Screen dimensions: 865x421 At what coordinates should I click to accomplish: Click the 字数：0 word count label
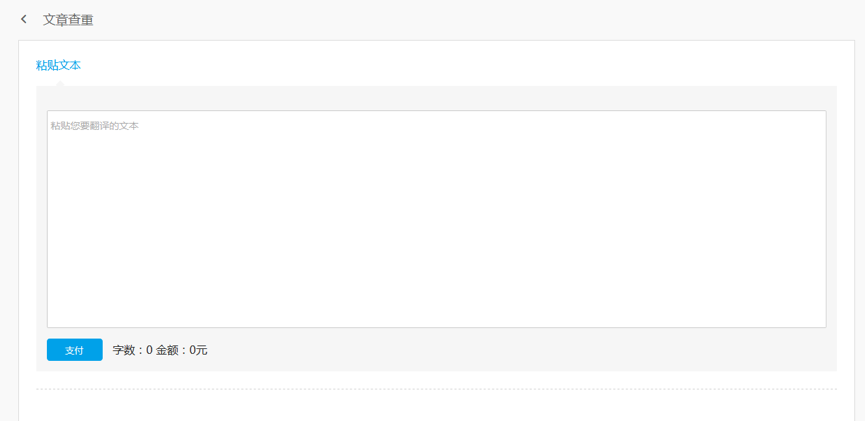pyautogui.click(x=132, y=350)
